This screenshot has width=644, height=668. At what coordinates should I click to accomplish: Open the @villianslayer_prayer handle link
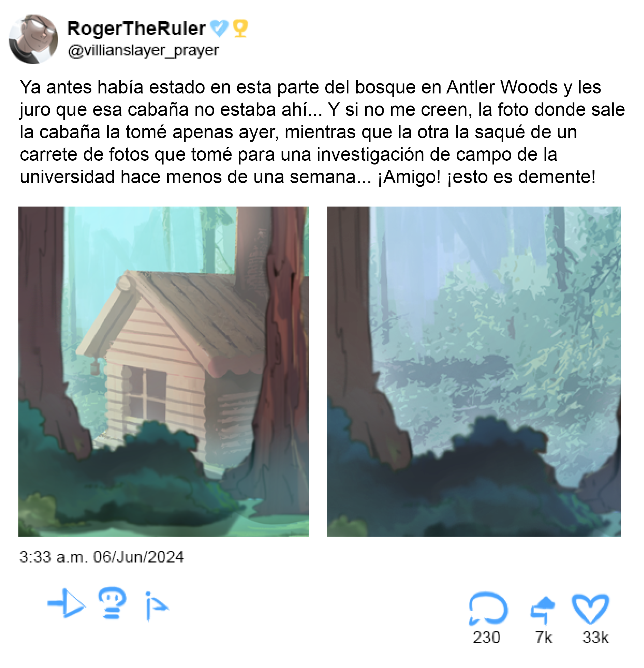click(x=143, y=51)
